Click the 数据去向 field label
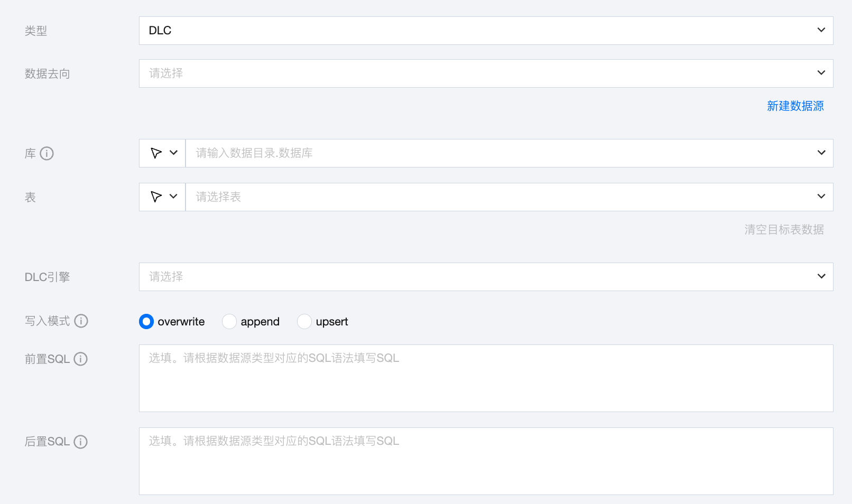The height and width of the screenshot is (504, 852). (x=48, y=74)
